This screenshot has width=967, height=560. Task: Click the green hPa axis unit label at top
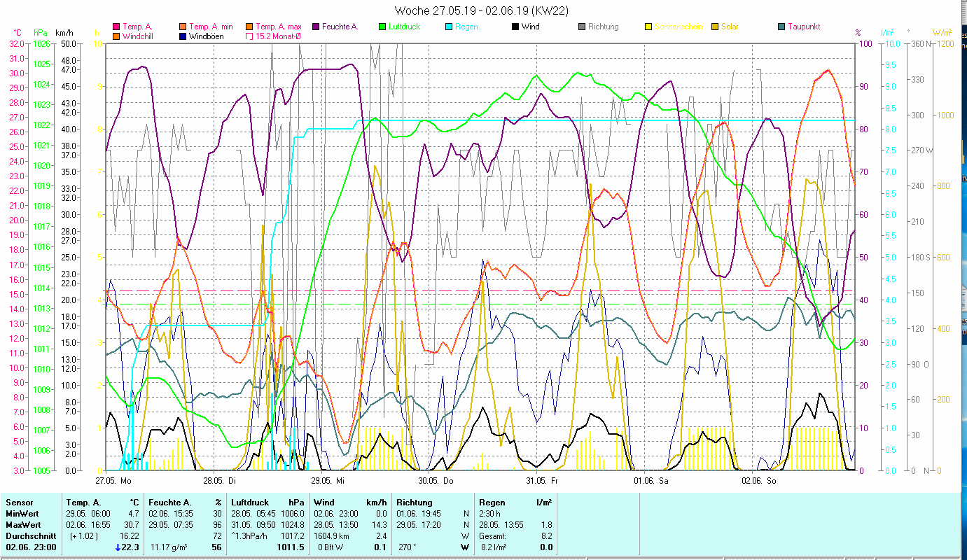[41, 33]
